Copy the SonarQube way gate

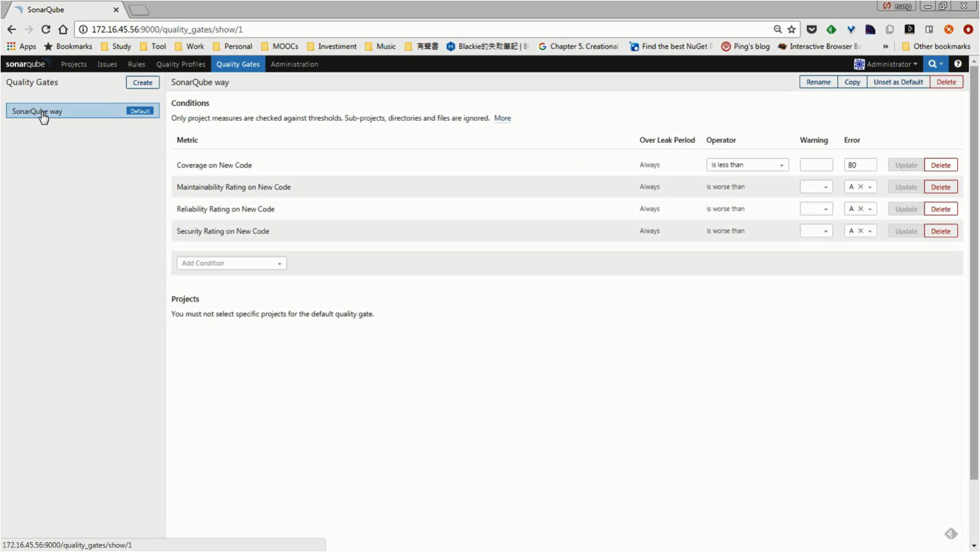pos(852,82)
